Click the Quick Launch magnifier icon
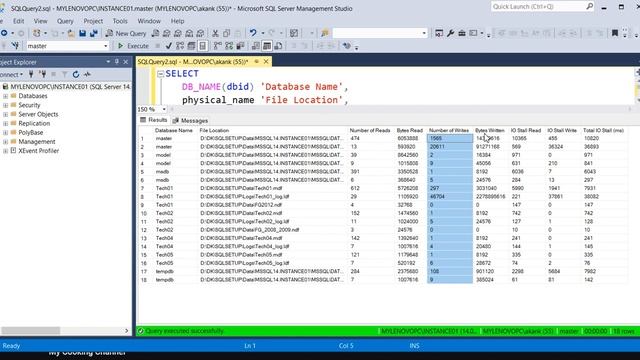The image size is (640, 360). pos(589,7)
